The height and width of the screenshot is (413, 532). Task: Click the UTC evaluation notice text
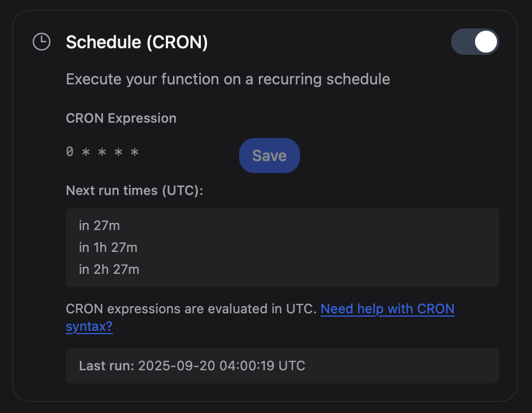click(192, 309)
